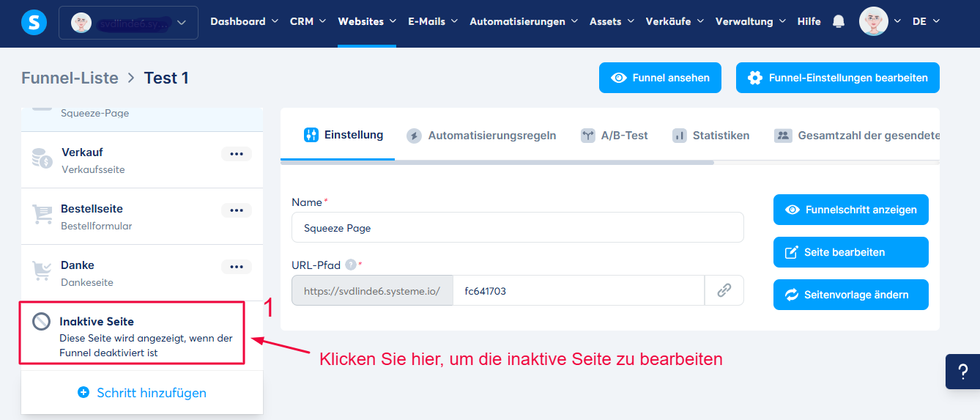
Task: Click the systeme.io S logo
Action: pyautogui.click(x=34, y=23)
